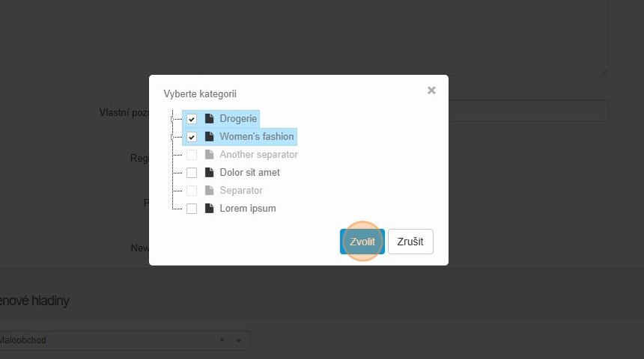Confirm selection with the Zvolit button
Viewport: 644px width, 359px height.
(x=362, y=242)
